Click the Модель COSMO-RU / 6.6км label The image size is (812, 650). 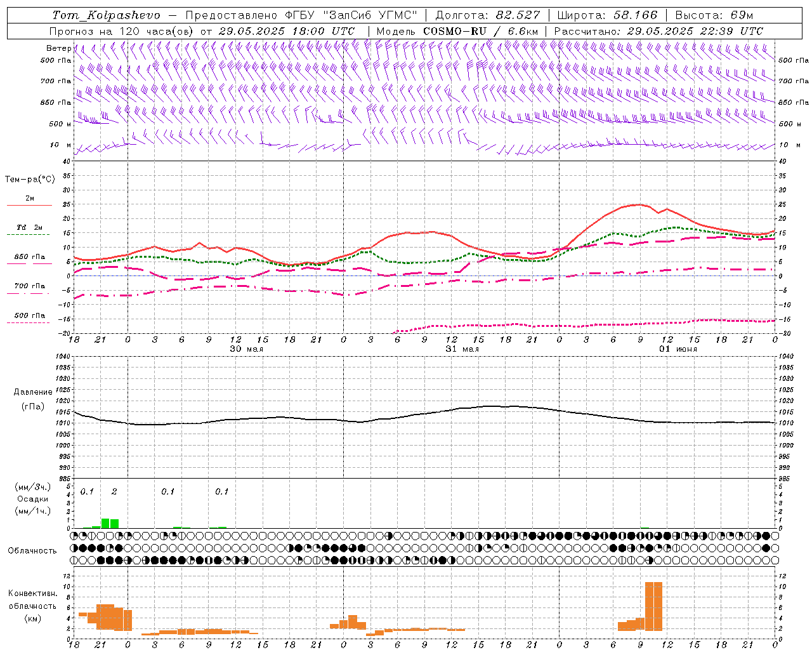point(457,31)
